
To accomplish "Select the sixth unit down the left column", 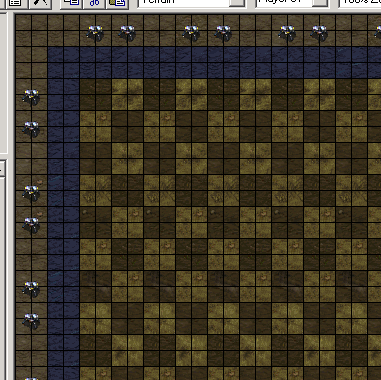I will click(x=31, y=321).
